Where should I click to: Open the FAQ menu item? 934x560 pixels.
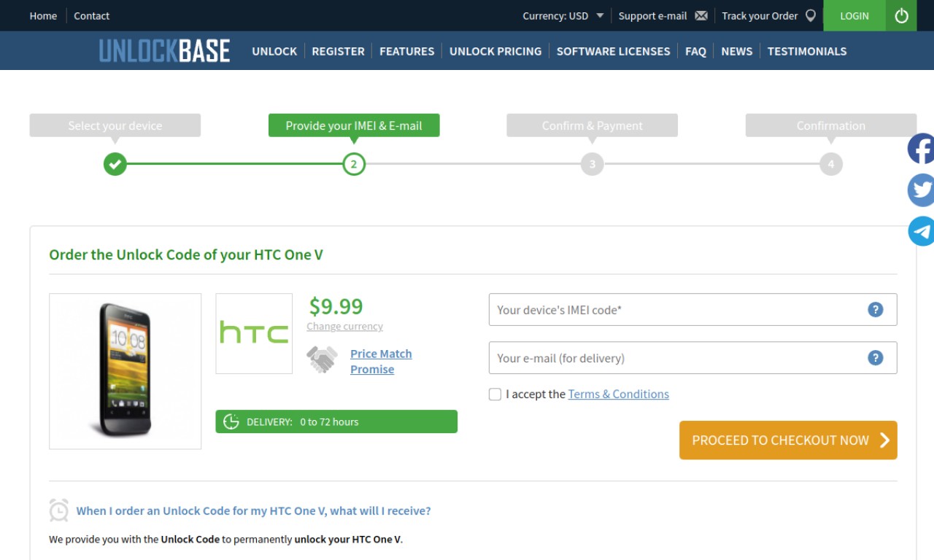[x=695, y=51]
